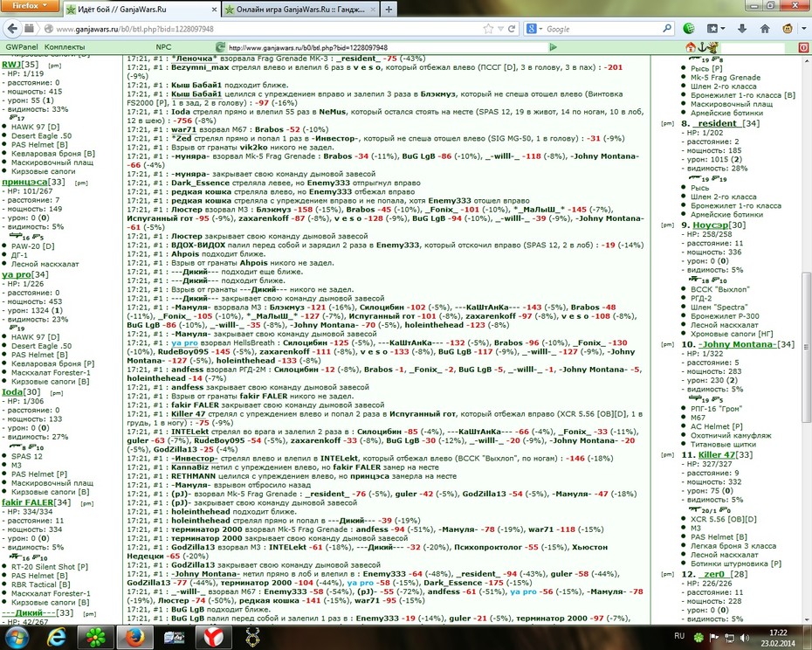Viewport: 812px width, 650px height.
Task: Reload the page with the refresh arrow
Action: [x=512, y=29]
